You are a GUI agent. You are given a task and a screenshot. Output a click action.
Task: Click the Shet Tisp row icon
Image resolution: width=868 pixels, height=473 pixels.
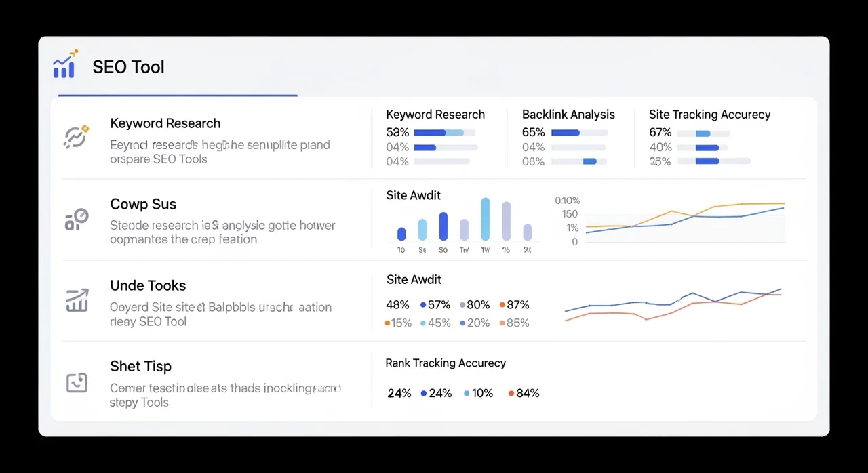coord(77,383)
